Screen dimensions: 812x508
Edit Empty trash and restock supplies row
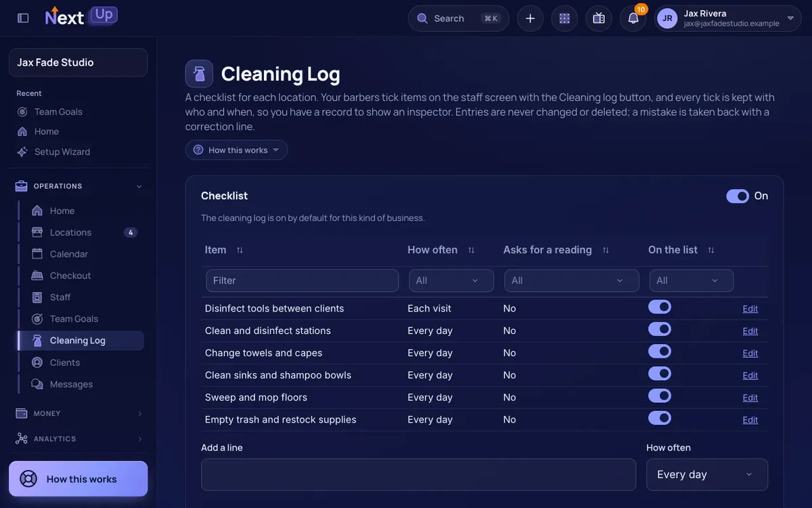tap(750, 420)
